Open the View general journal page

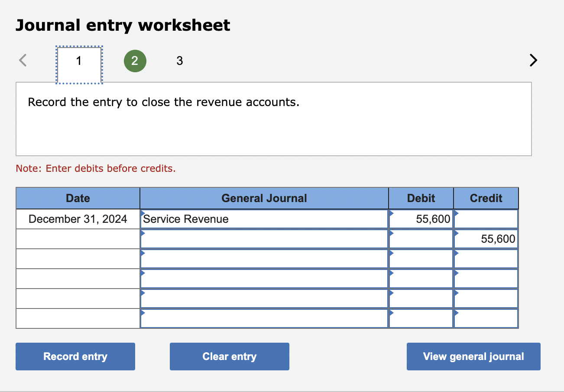tap(473, 356)
